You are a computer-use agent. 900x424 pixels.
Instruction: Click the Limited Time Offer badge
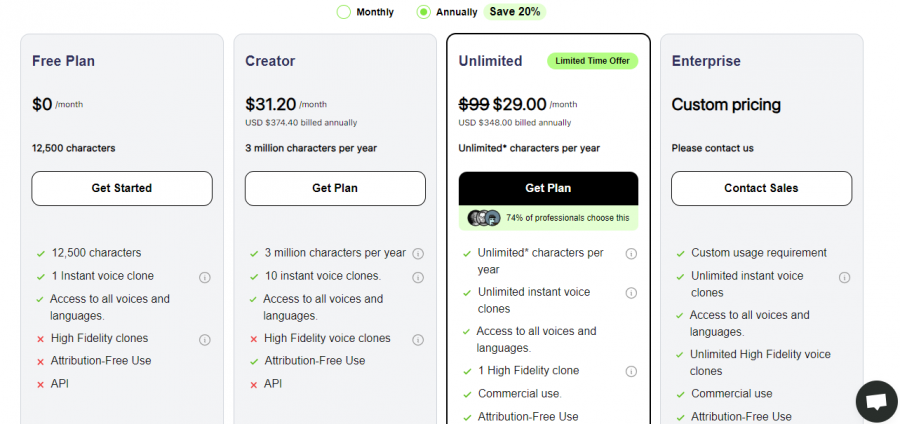click(592, 61)
